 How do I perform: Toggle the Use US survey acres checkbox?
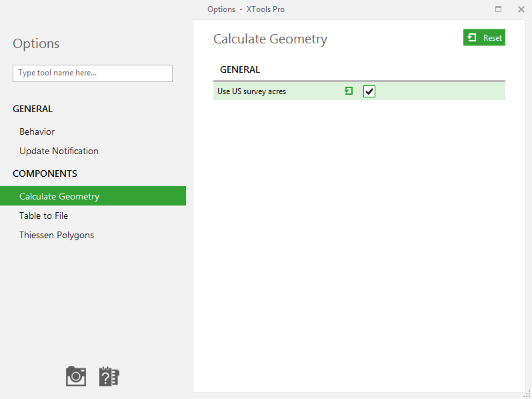(x=369, y=91)
